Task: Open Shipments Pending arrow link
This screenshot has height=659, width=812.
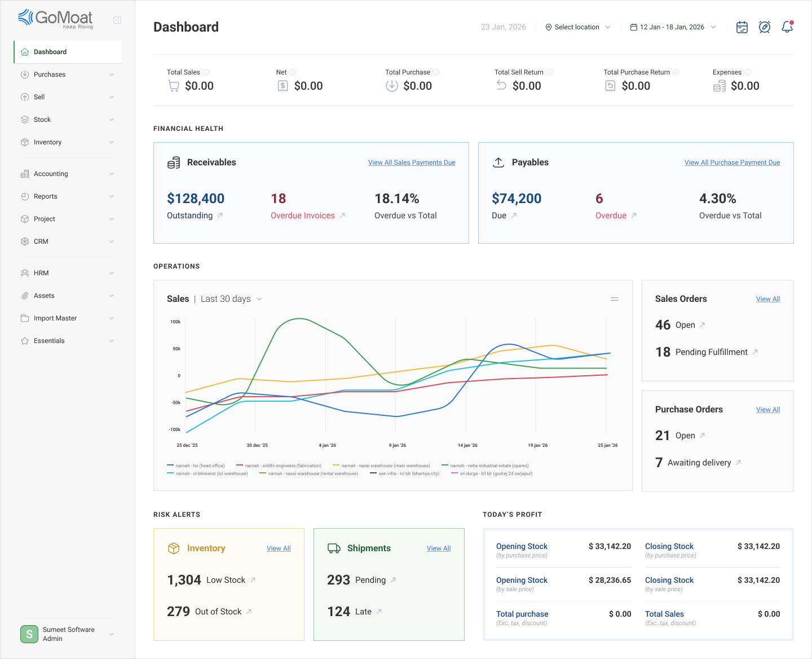Action: point(394,580)
